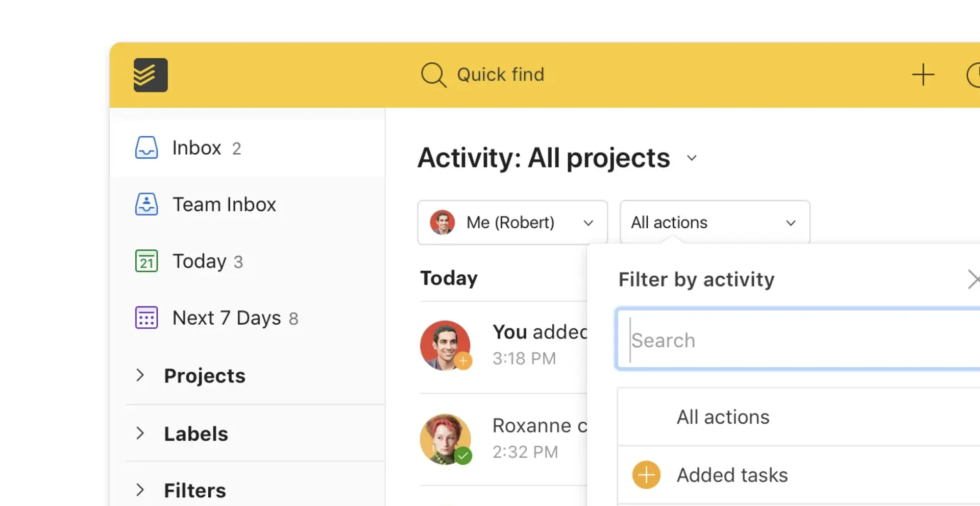This screenshot has width=980, height=506.
Task: Select the Added tasks filter option
Action: coord(731,474)
